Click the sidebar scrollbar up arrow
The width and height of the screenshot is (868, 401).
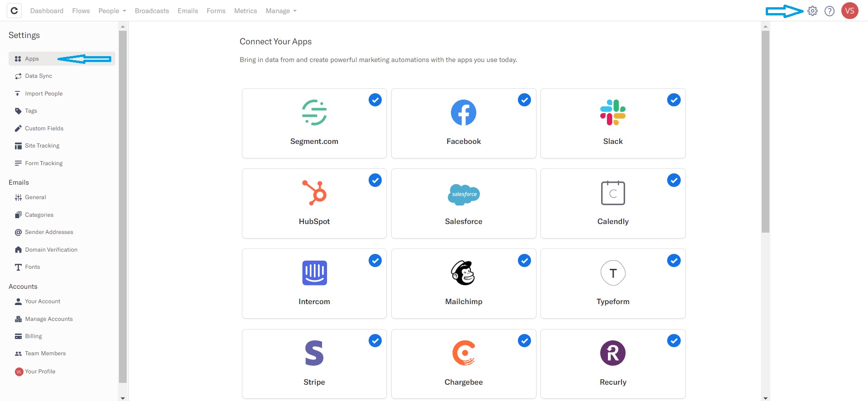pyautogui.click(x=123, y=27)
